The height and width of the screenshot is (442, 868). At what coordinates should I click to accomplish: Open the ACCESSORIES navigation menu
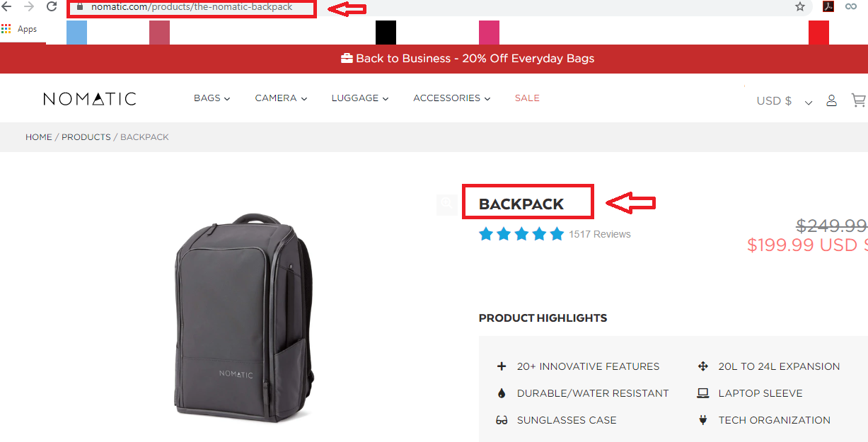(452, 98)
